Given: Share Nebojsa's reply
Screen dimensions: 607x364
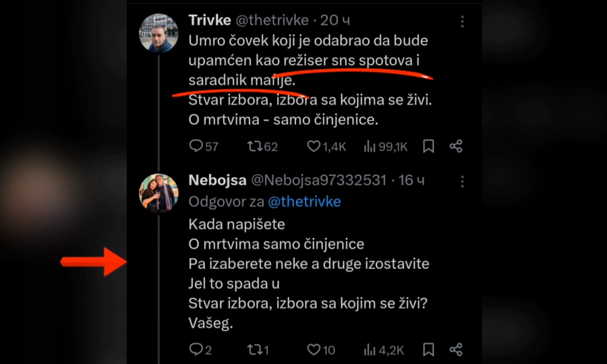Looking at the screenshot, I should click(456, 349).
